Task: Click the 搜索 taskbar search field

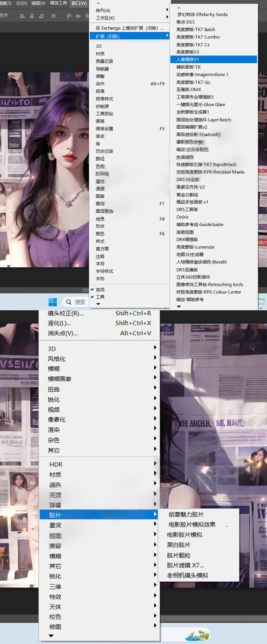Action: (x=80, y=302)
